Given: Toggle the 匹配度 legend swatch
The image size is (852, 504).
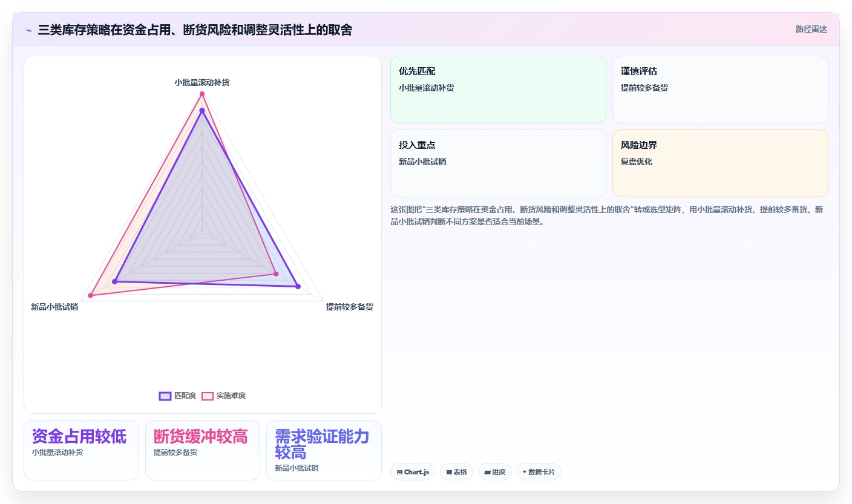Looking at the screenshot, I should (x=165, y=396).
